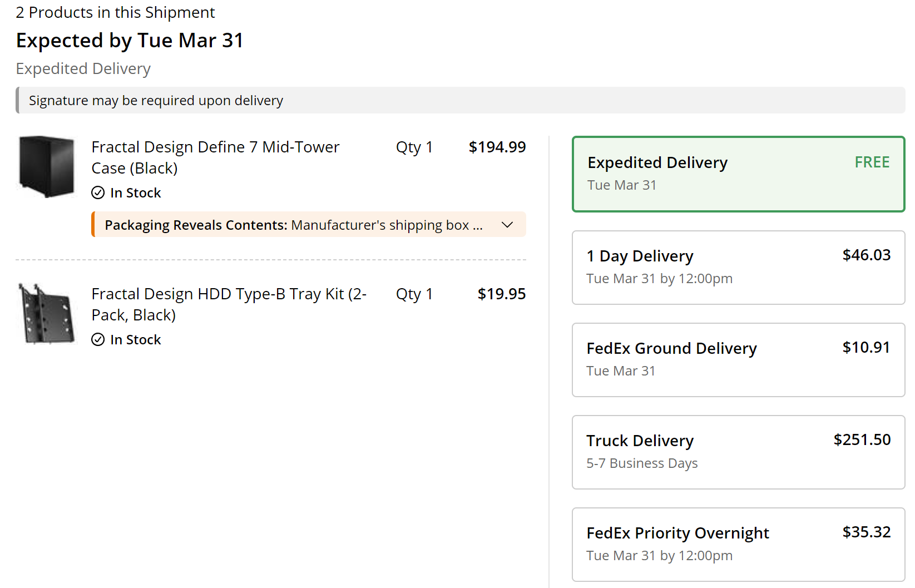Click the HDD Tray Kit product thumbnail
The height and width of the screenshot is (588, 915).
[47, 314]
